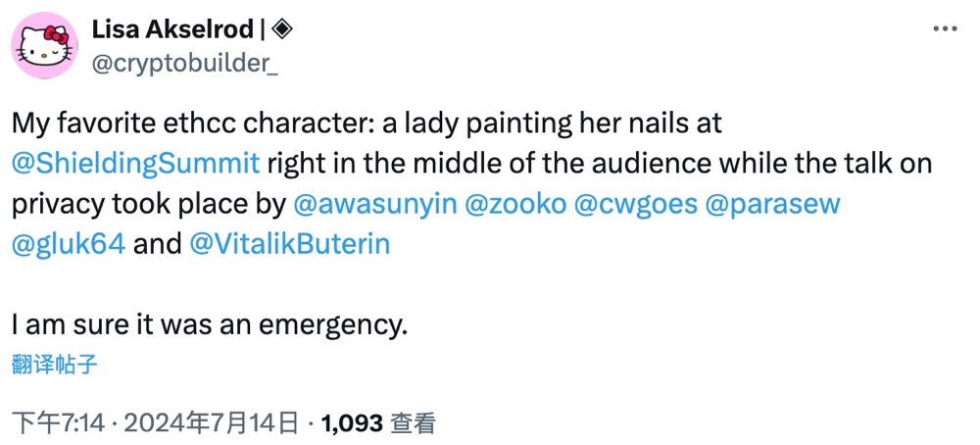Click the 'I am sure it was an emergency' text
980x445 pixels.
(x=209, y=323)
